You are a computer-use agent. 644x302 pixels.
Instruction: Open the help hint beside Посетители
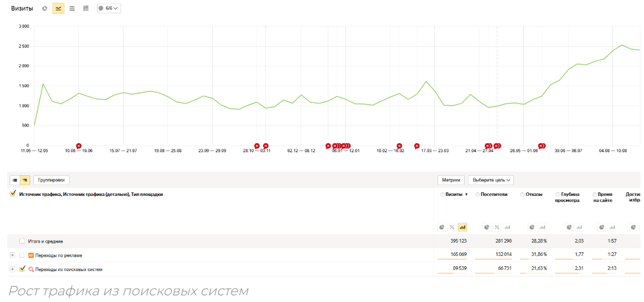point(477,194)
